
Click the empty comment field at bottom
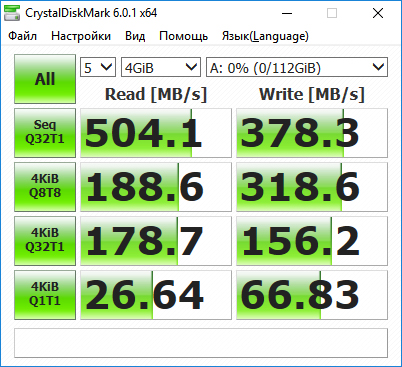point(201,343)
